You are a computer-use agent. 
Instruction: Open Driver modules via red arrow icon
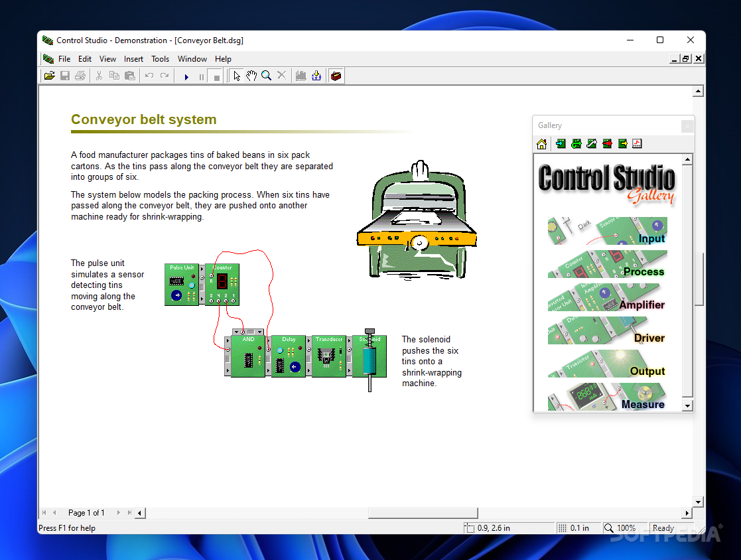(x=607, y=143)
